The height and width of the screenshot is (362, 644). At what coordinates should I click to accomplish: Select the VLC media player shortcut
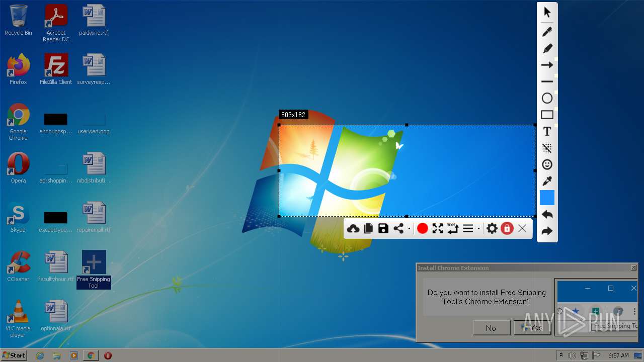pos(18,319)
